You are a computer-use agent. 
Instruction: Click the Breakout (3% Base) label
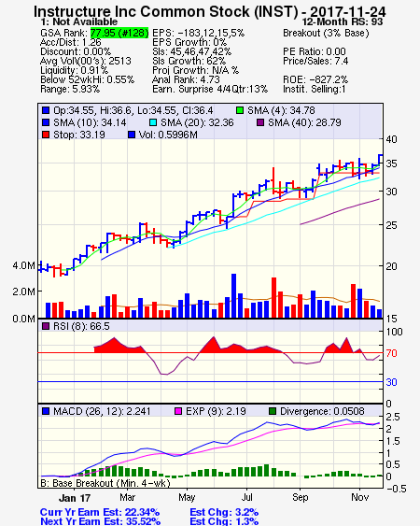[x=326, y=33]
